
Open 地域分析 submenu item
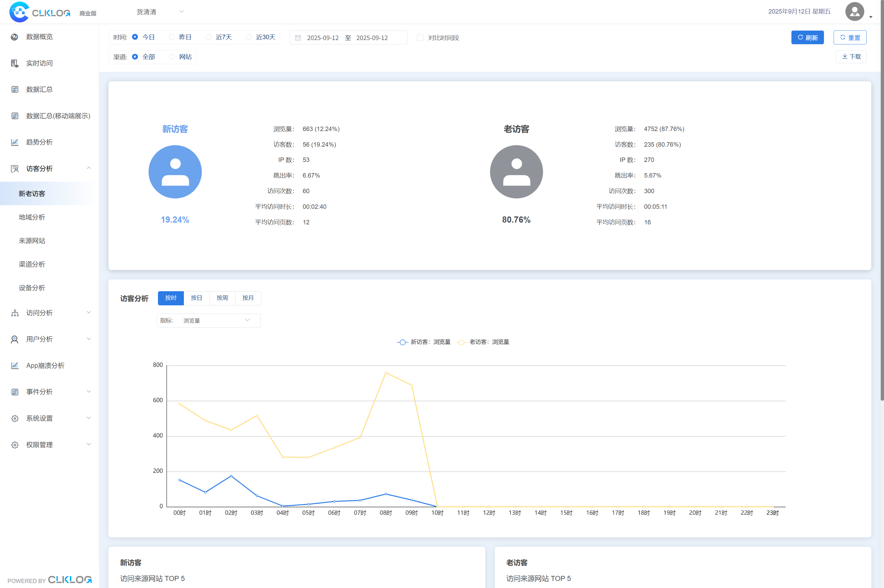coord(32,217)
